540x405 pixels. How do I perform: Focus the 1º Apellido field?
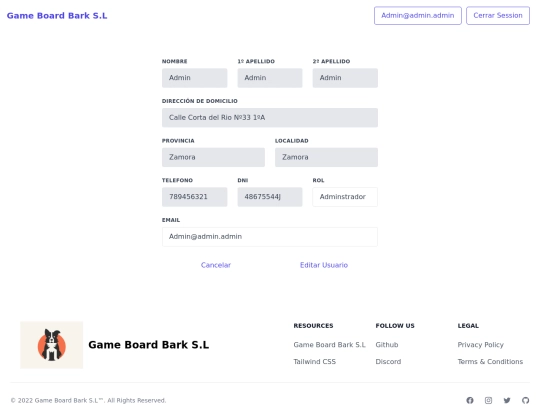pos(270,78)
